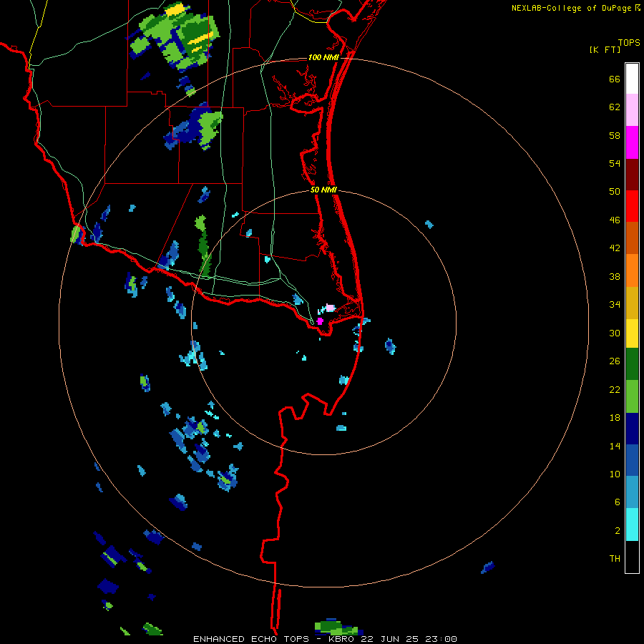Click the dark green legend swatch near 26
Viewport: 644px width, 644px height.
(x=632, y=364)
